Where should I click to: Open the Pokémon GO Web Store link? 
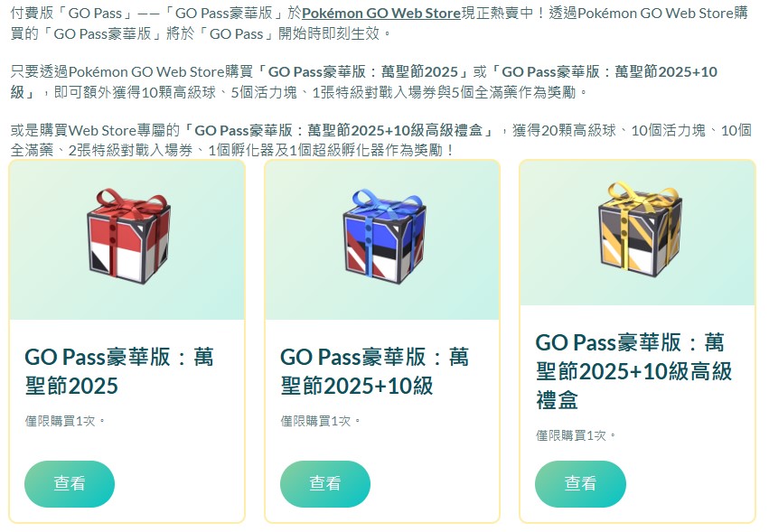(x=381, y=14)
